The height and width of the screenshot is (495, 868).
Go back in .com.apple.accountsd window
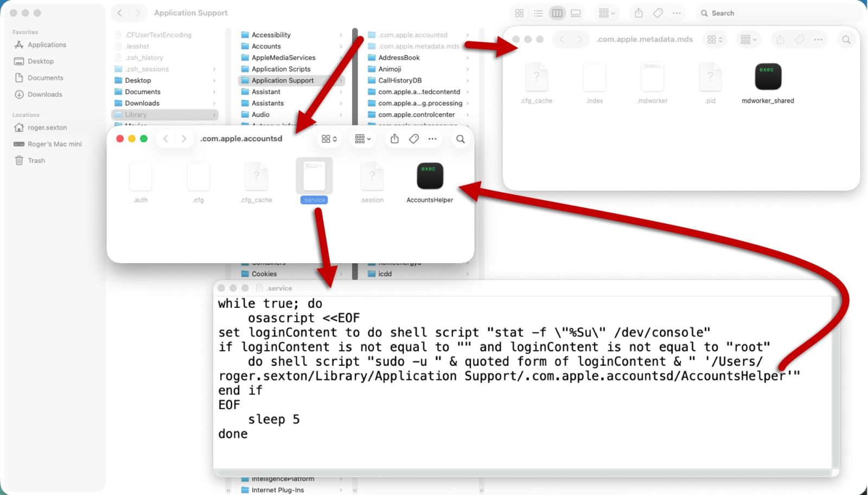pos(166,139)
